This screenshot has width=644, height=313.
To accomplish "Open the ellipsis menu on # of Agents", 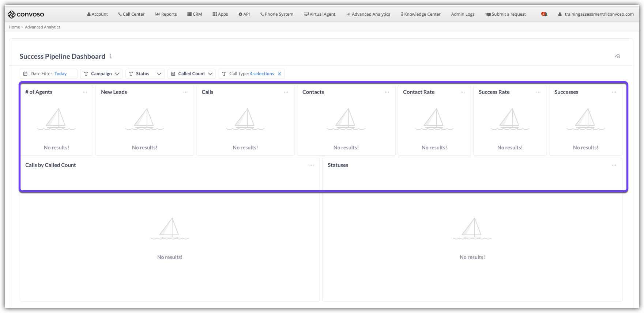I will point(85,92).
